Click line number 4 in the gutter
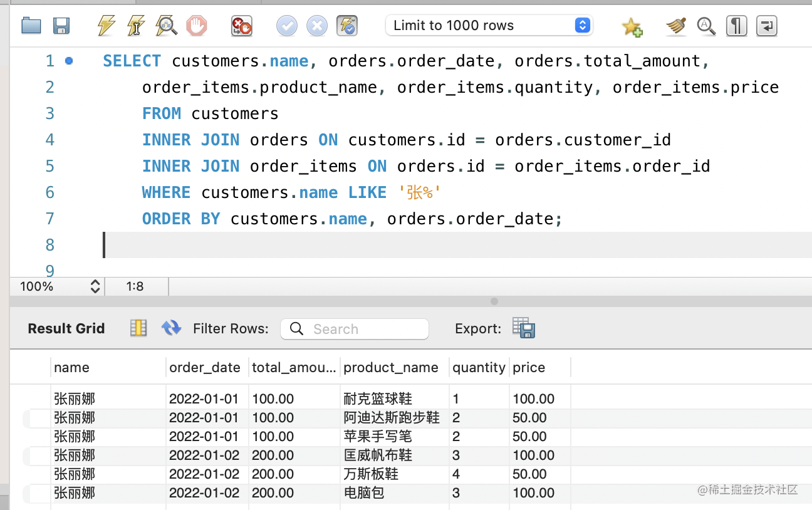 coord(50,140)
